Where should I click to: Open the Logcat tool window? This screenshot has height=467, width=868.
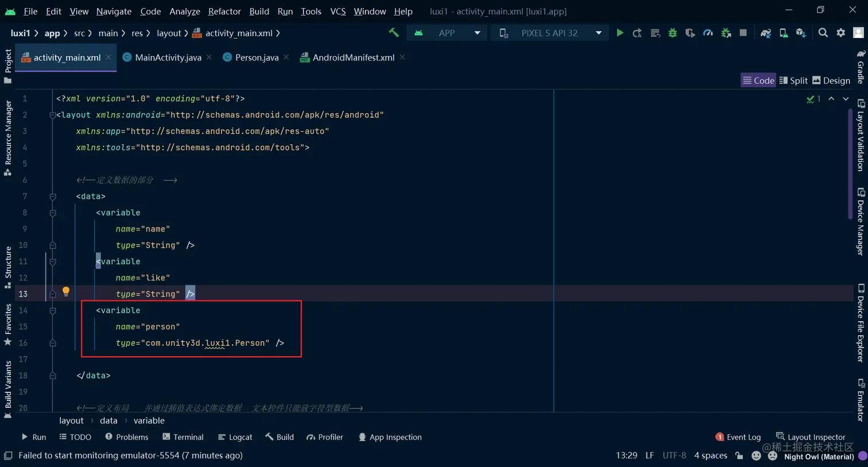235,437
